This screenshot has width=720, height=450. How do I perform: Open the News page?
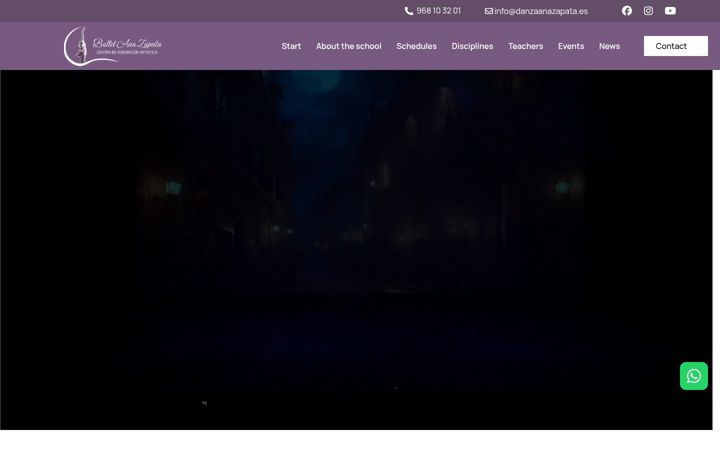pyautogui.click(x=609, y=46)
